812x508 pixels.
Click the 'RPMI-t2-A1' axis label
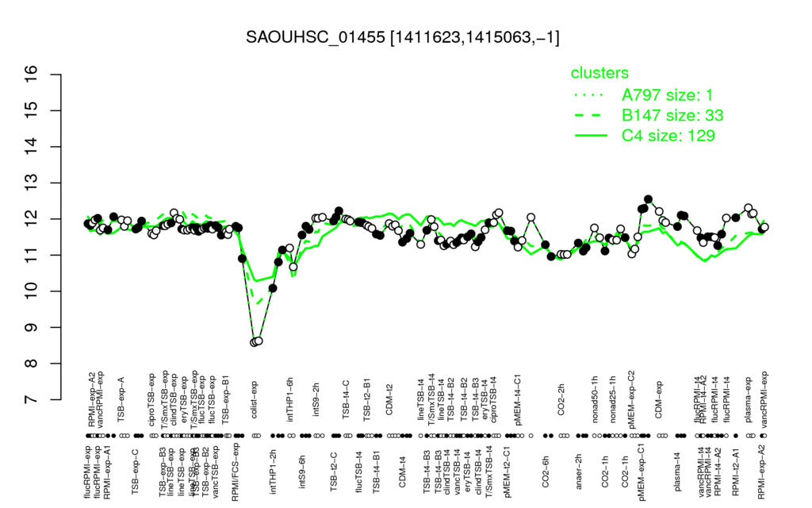coord(735,471)
